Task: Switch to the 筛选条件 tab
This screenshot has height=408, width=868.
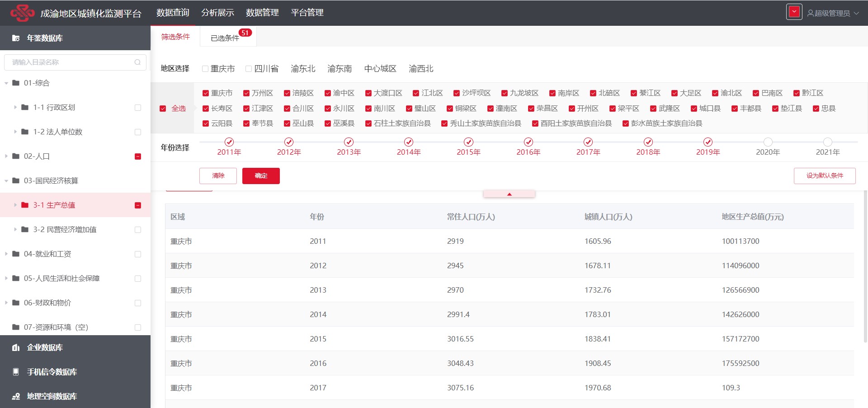Action: 175,37
